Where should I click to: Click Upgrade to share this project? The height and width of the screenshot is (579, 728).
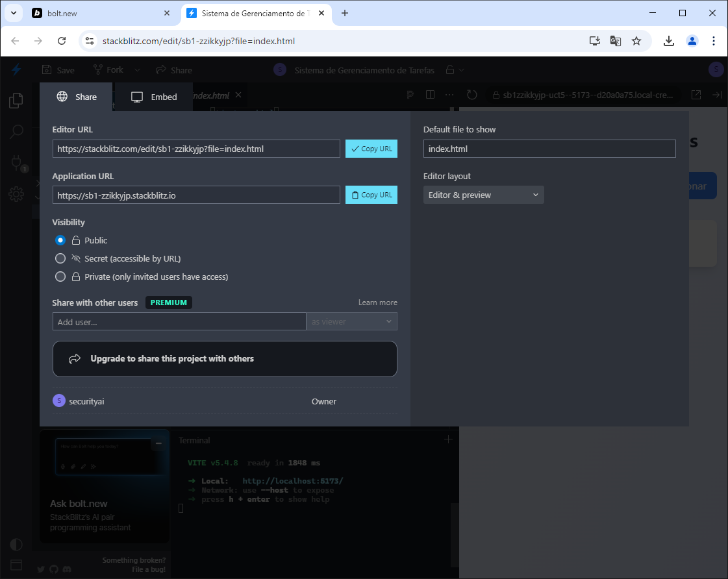tap(225, 359)
